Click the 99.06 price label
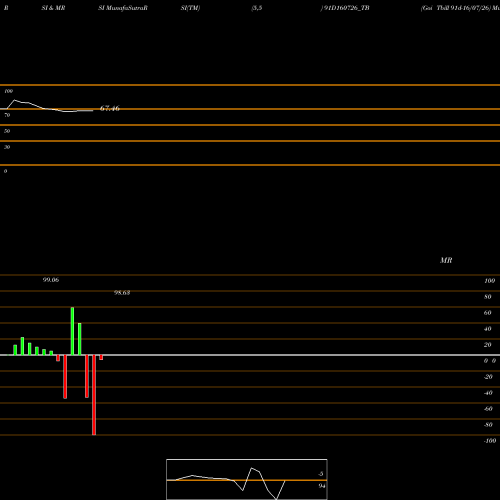This screenshot has width=500, height=500. (51, 280)
